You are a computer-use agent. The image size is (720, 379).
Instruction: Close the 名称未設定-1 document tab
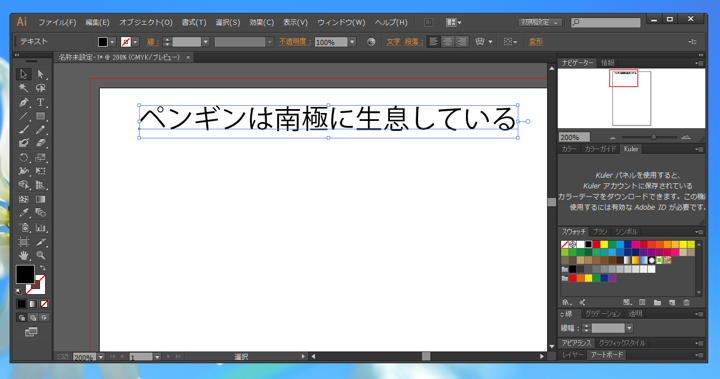[x=188, y=57]
